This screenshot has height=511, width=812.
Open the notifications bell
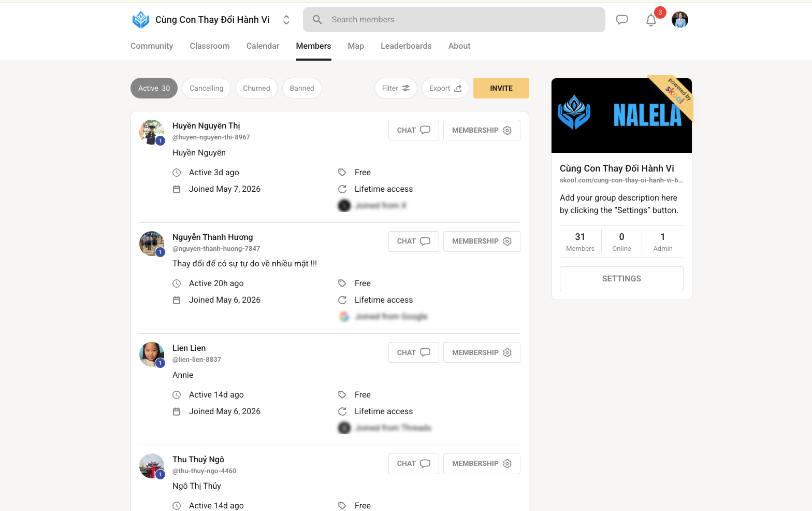(651, 20)
